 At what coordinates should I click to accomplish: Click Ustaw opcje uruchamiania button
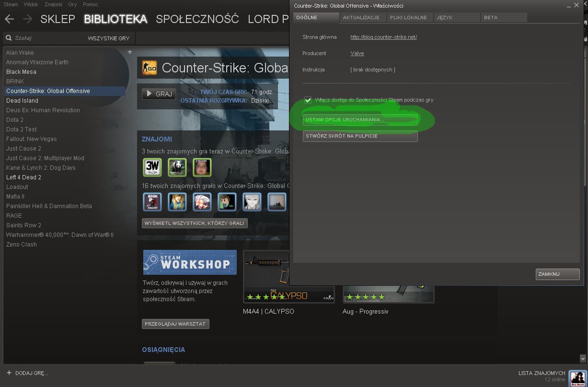coord(360,119)
